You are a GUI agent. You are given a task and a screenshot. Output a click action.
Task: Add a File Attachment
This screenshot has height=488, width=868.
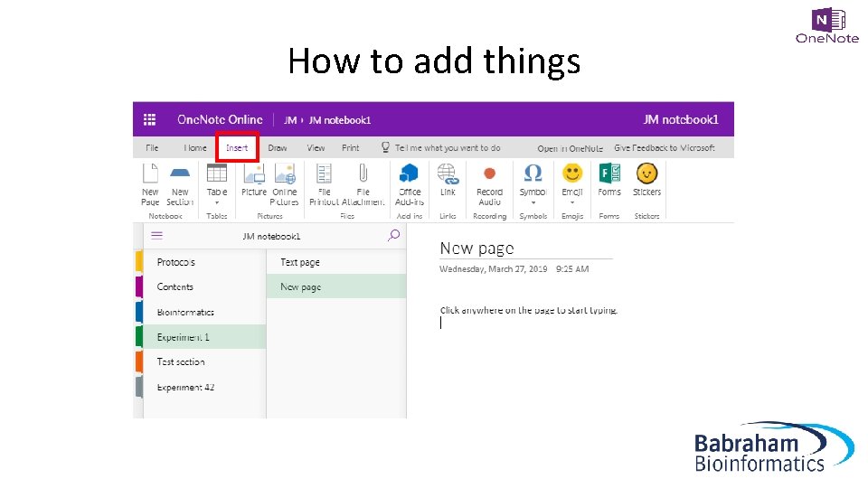point(363,185)
